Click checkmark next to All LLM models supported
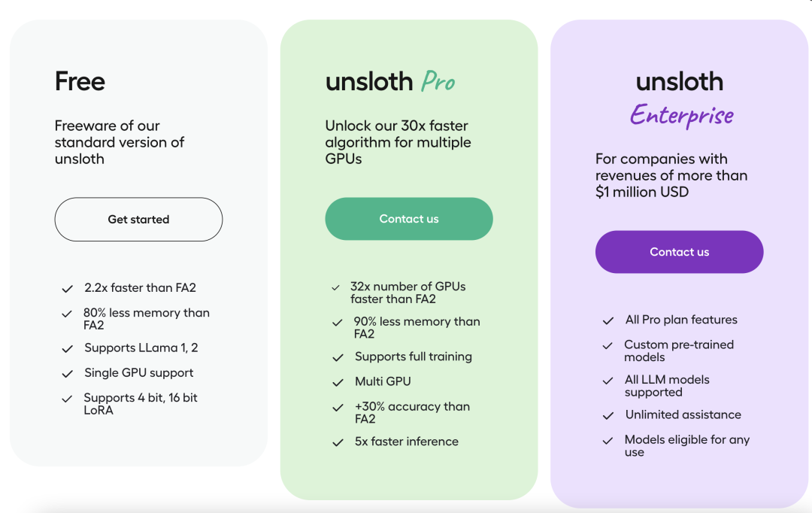 [x=608, y=381]
